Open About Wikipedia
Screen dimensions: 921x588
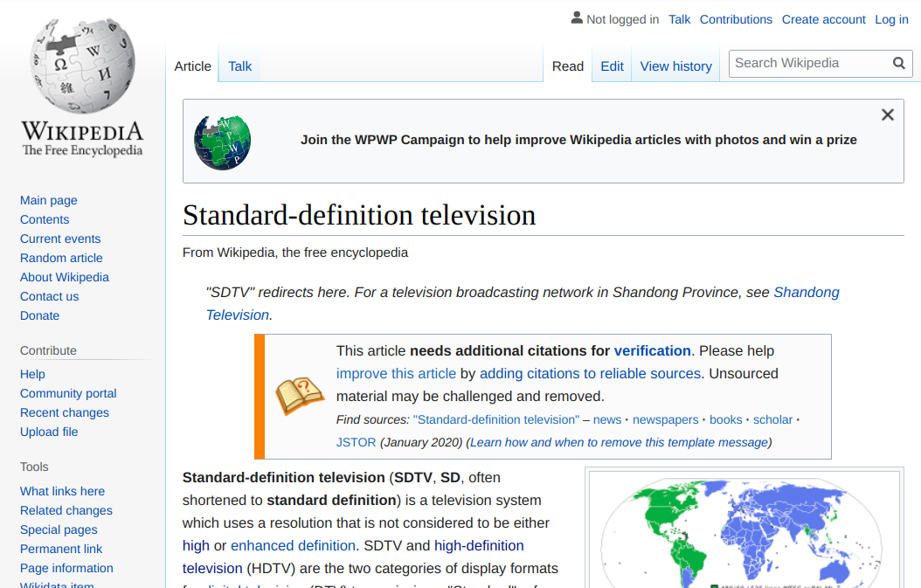pyautogui.click(x=65, y=277)
